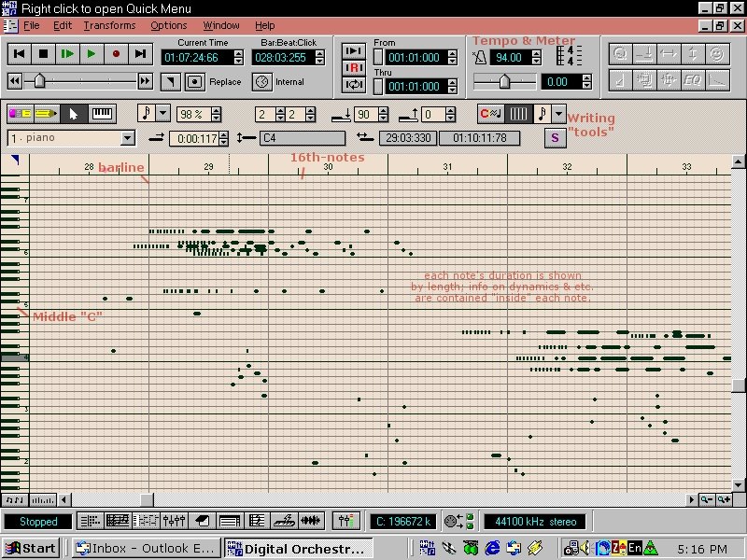Open the '1 . piano' track dropdown
Screen dimensions: 747x560
tap(128, 138)
